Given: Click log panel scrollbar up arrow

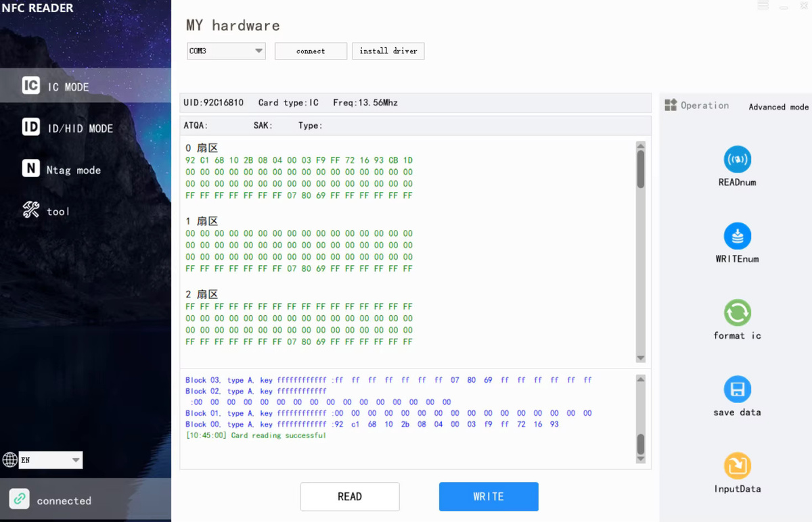Looking at the screenshot, I should (641, 379).
